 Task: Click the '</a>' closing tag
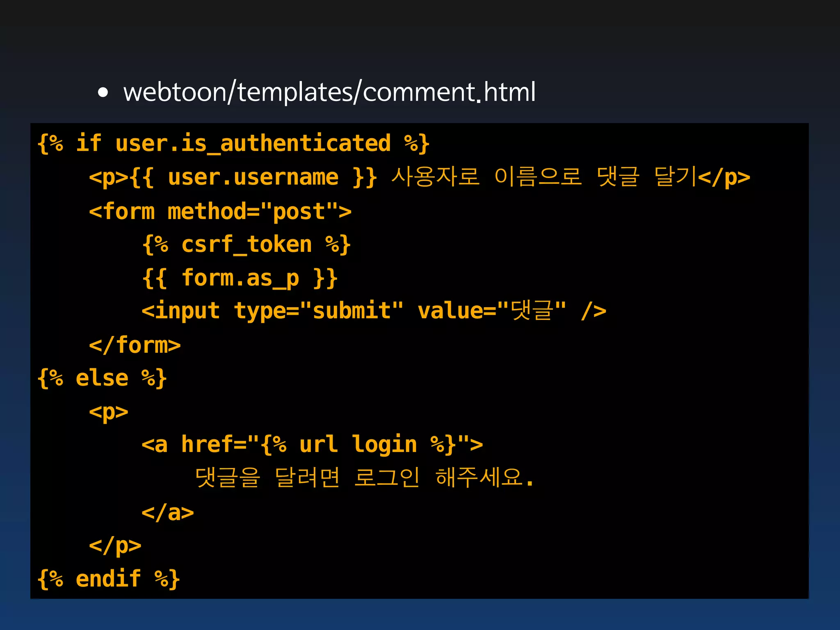tap(168, 513)
